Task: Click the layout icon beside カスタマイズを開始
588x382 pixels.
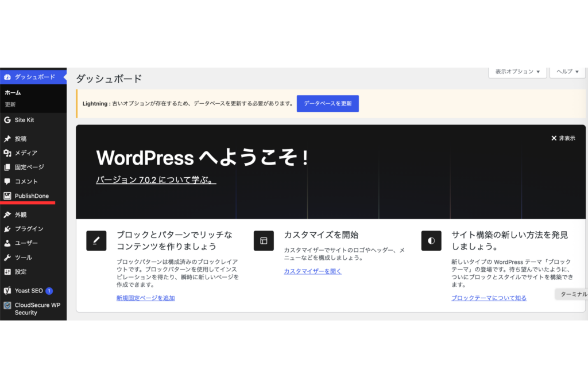Action: click(264, 240)
